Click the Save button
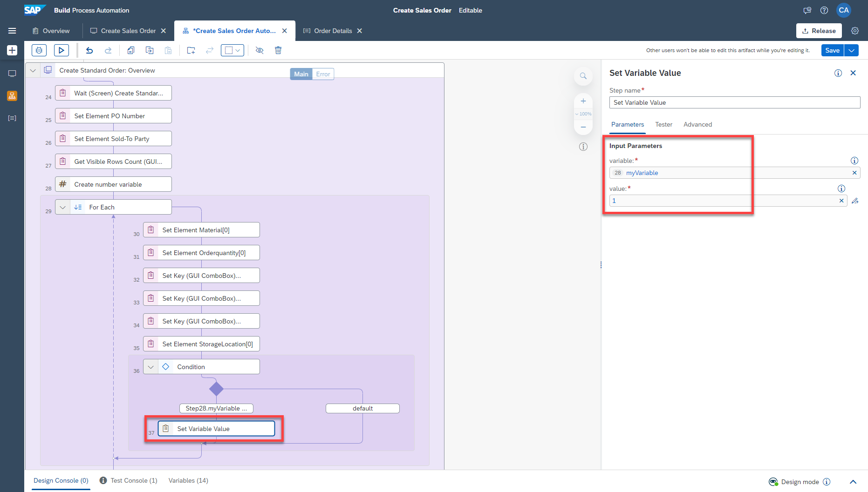 832,50
